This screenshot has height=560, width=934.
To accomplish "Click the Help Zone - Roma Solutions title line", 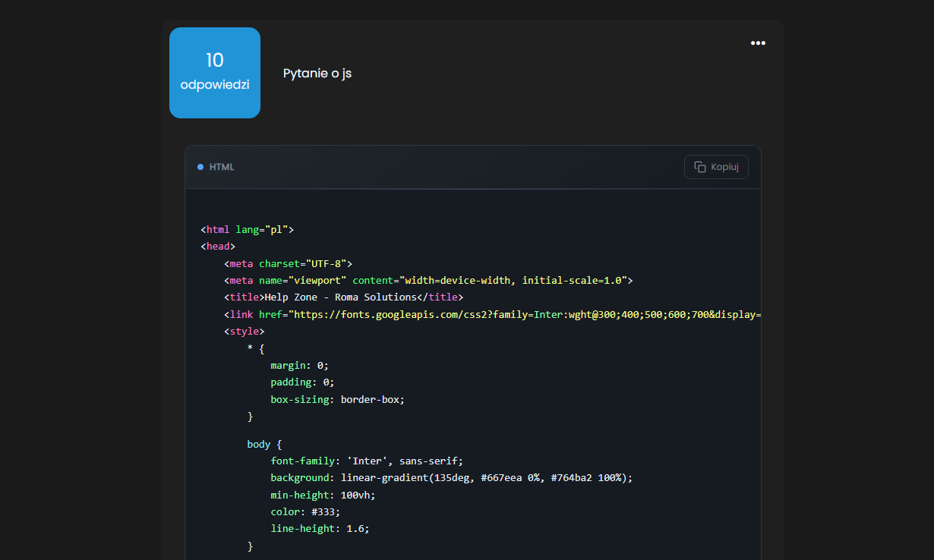I will [343, 297].
